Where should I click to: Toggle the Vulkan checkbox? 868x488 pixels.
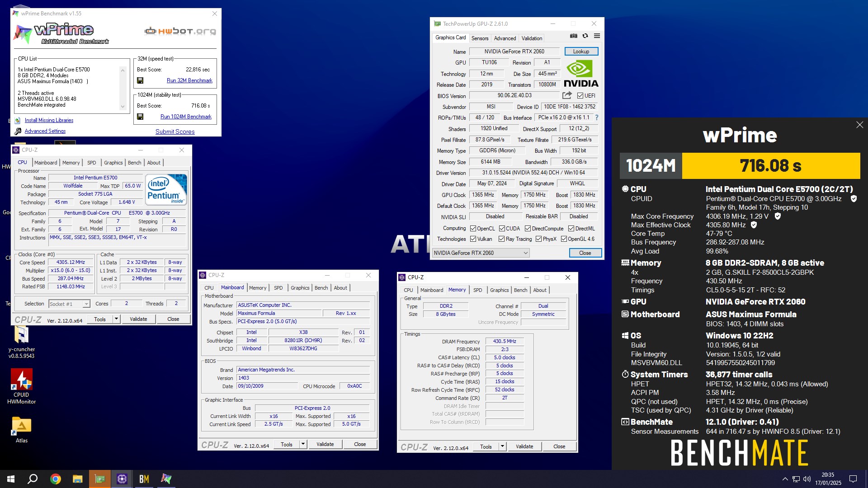pyautogui.click(x=473, y=239)
